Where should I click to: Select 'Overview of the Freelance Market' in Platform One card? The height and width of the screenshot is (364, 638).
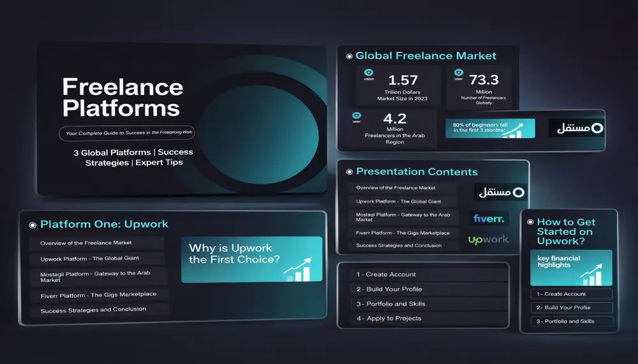97,243
